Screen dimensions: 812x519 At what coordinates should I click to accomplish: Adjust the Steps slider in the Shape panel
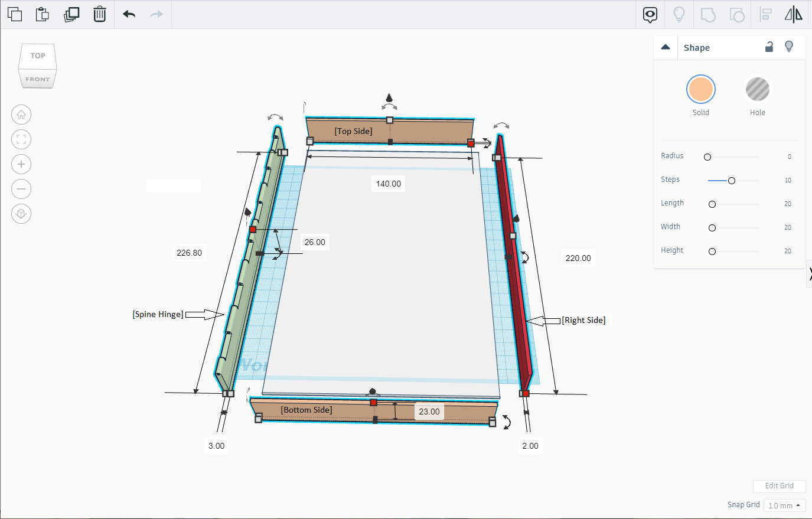pyautogui.click(x=732, y=180)
